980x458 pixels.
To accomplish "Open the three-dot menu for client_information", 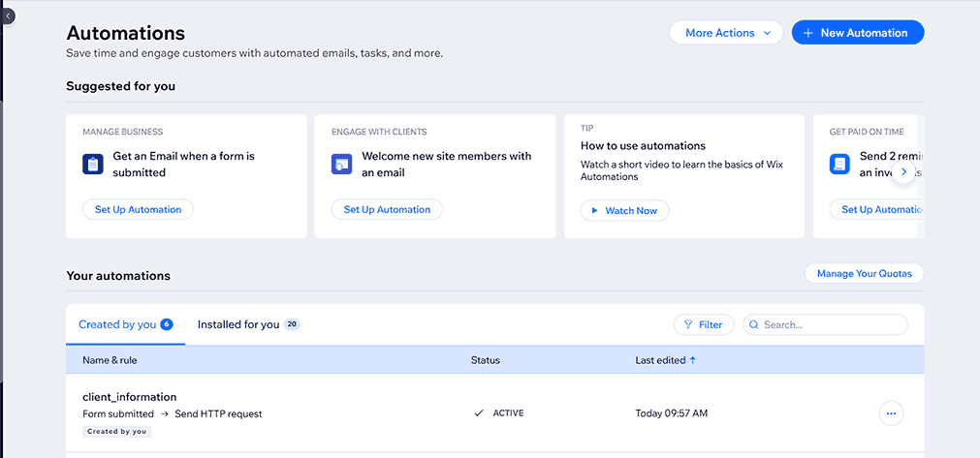I will 892,413.
